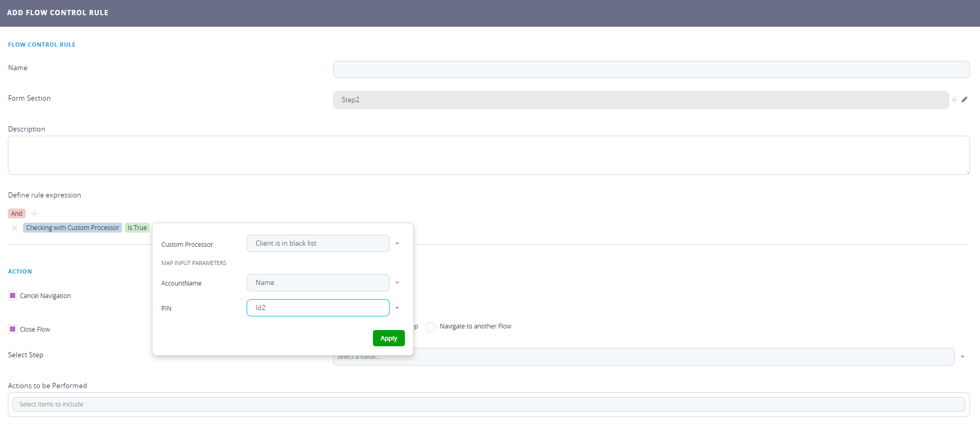Click the down arrow icon beside Step2 field
This screenshot has width=980, height=428.
pyautogui.click(x=954, y=100)
